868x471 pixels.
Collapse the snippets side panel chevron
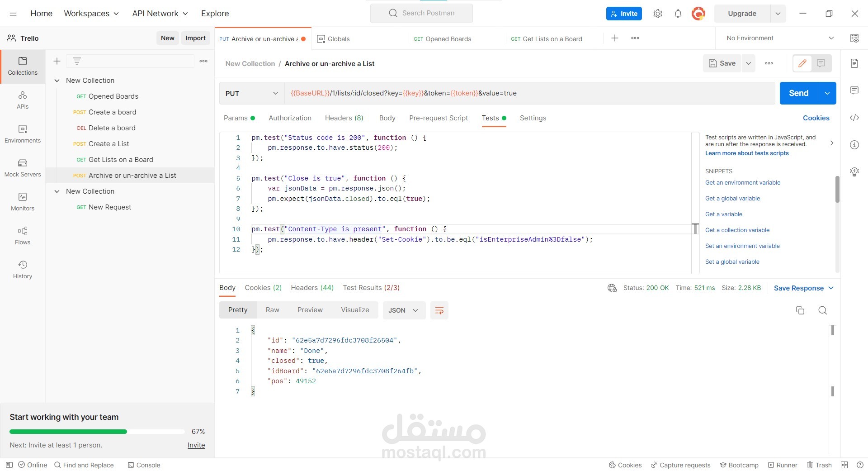[832, 143]
